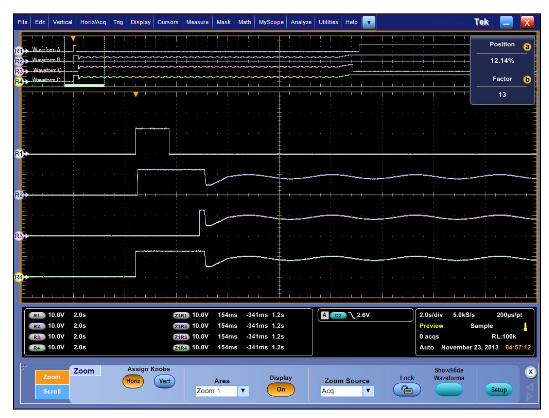Select the R3 reference handle in zoomed view
Image resolution: width=549 pixels, height=418 pixels.
[x=19, y=236]
